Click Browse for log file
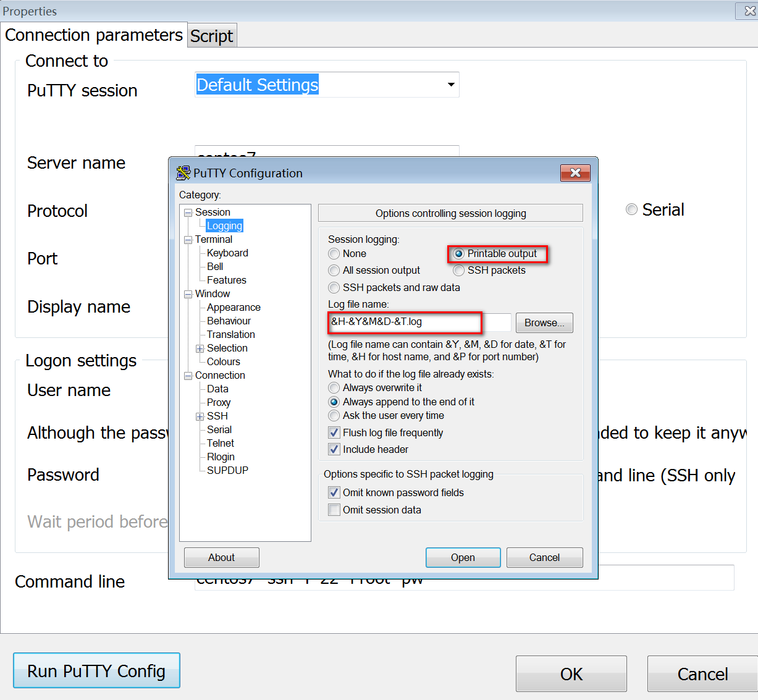The height and width of the screenshot is (700, 758). pyautogui.click(x=544, y=323)
